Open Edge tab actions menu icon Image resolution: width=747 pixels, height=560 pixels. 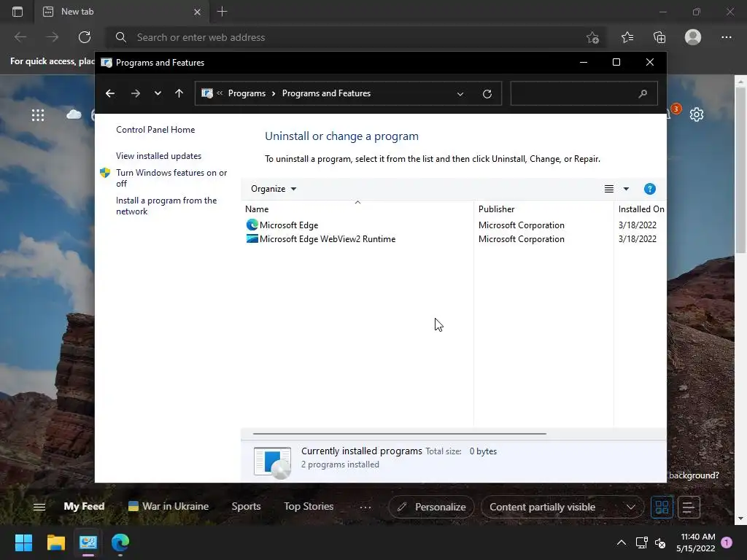18,12
